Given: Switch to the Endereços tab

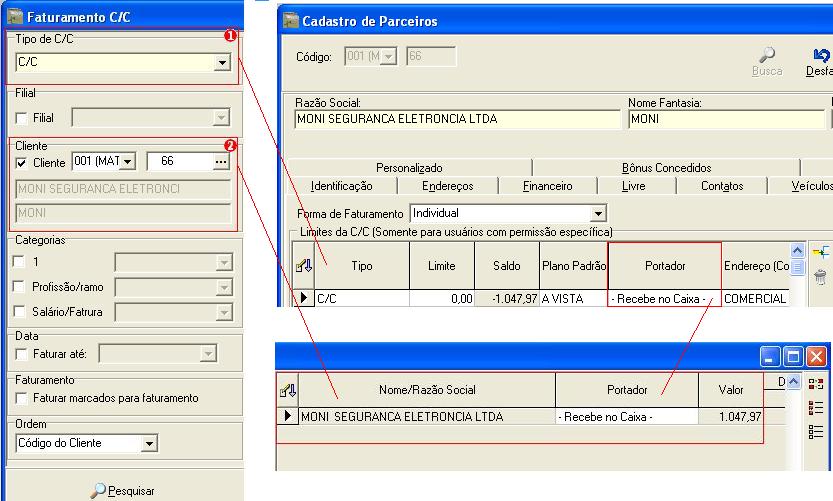Looking at the screenshot, I should (x=447, y=186).
